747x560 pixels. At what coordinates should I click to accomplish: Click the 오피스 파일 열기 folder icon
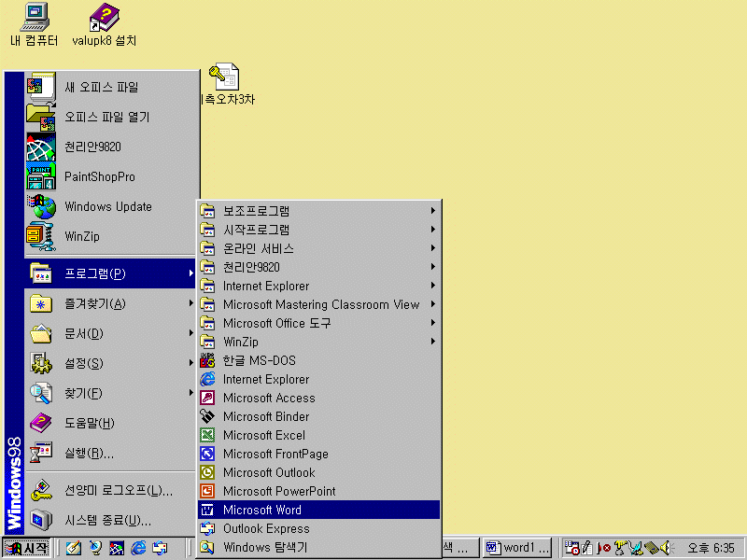41,117
